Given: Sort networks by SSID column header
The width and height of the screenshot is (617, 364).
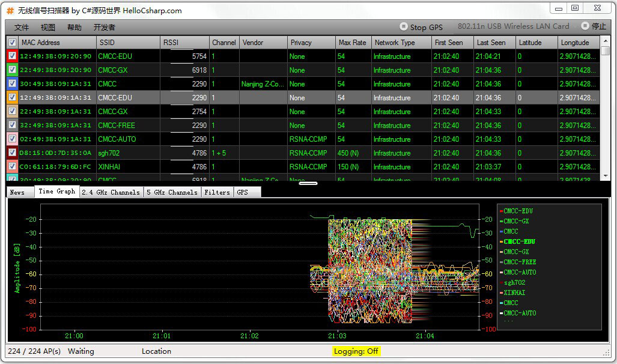Looking at the screenshot, I should coord(129,43).
